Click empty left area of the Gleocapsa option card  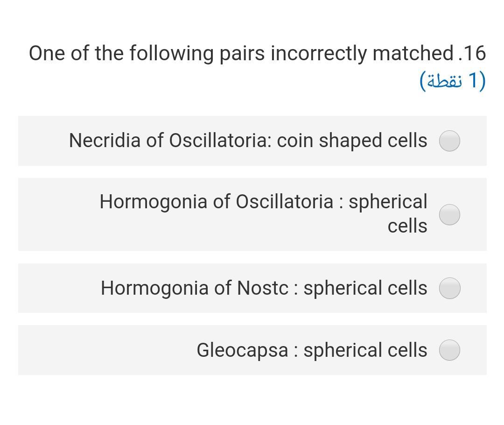(93, 350)
